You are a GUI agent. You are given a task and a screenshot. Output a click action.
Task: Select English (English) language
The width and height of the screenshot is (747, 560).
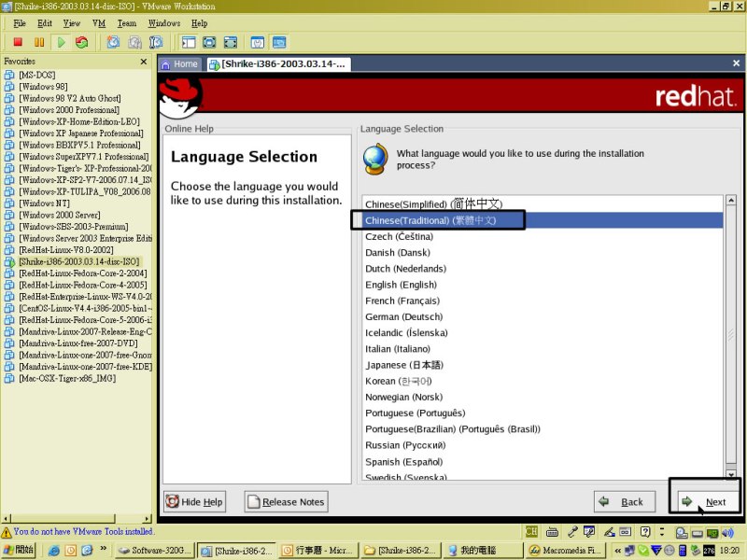pos(543,285)
